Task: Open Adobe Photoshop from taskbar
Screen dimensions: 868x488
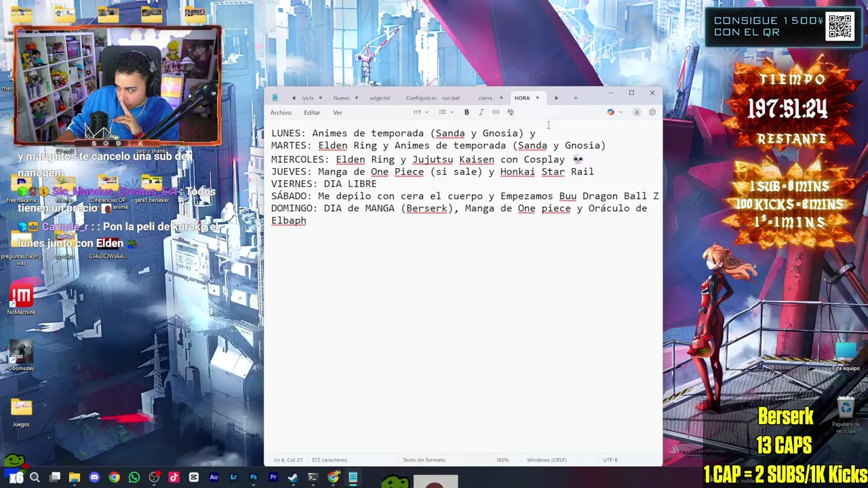Action: point(253,478)
